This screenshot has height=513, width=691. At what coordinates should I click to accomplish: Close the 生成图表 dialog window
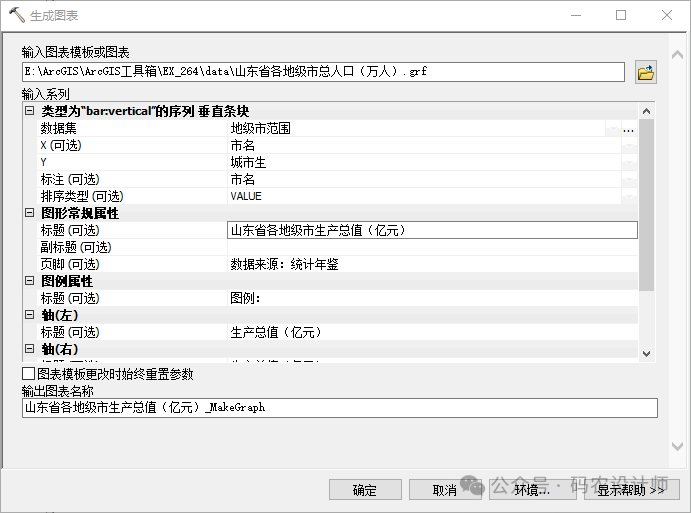tap(666, 15)
